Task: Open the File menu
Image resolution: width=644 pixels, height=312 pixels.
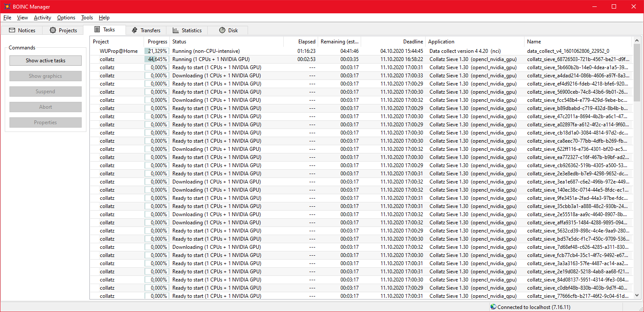Action: click(x=7, y=18)
